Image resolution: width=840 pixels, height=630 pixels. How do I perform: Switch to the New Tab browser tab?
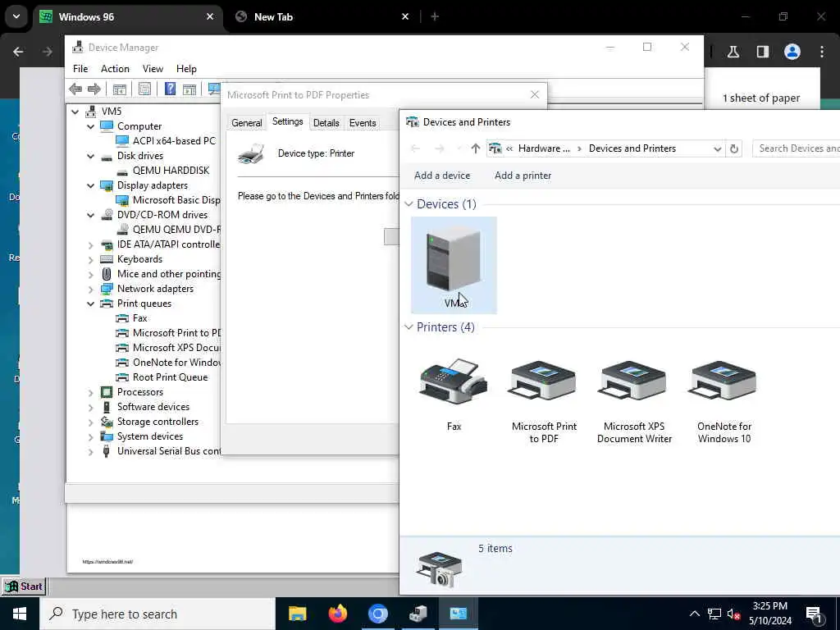(323, 17)
